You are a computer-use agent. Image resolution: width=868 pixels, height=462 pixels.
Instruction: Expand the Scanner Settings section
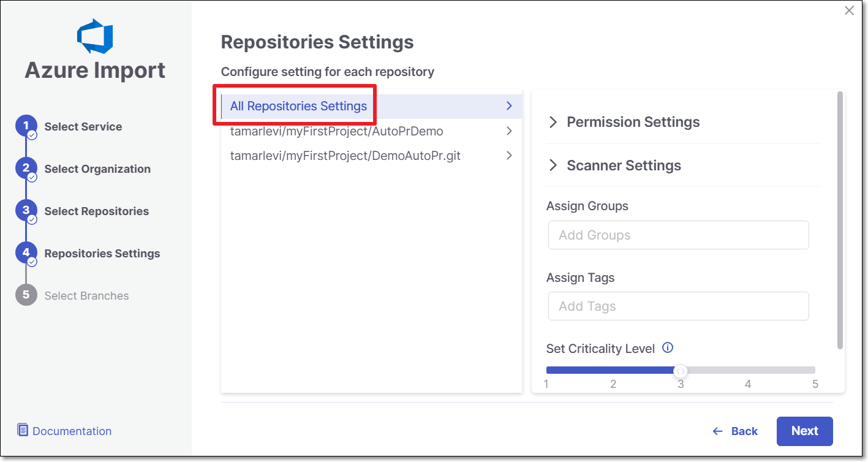[553, 165]
